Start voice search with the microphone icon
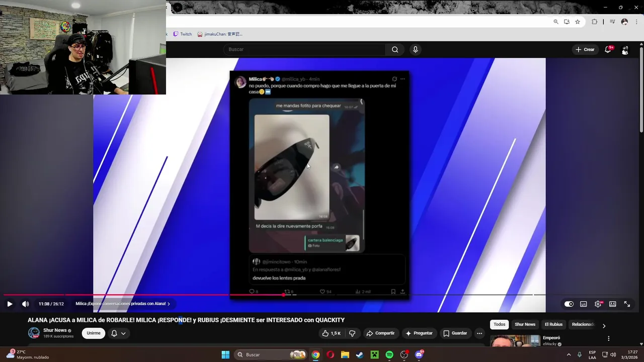 click(415, 49)
